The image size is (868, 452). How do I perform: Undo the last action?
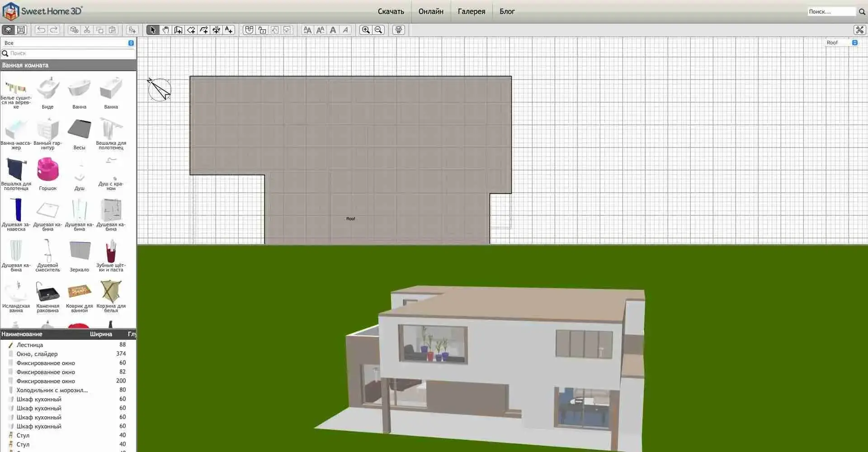[x=41, y=30]
